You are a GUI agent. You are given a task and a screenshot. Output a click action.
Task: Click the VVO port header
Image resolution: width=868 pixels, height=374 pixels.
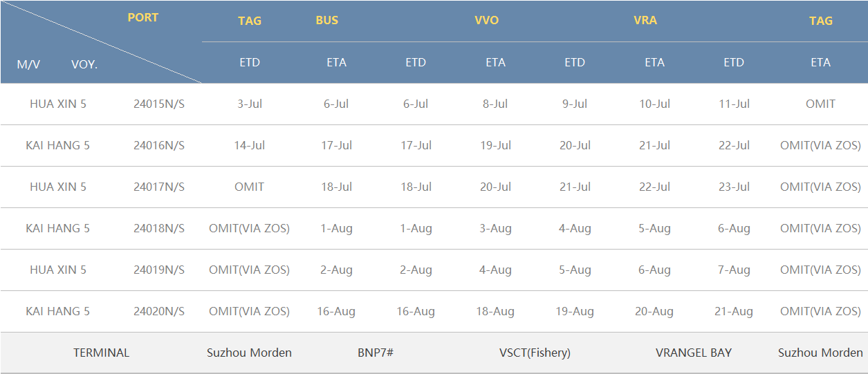(486, 20)
